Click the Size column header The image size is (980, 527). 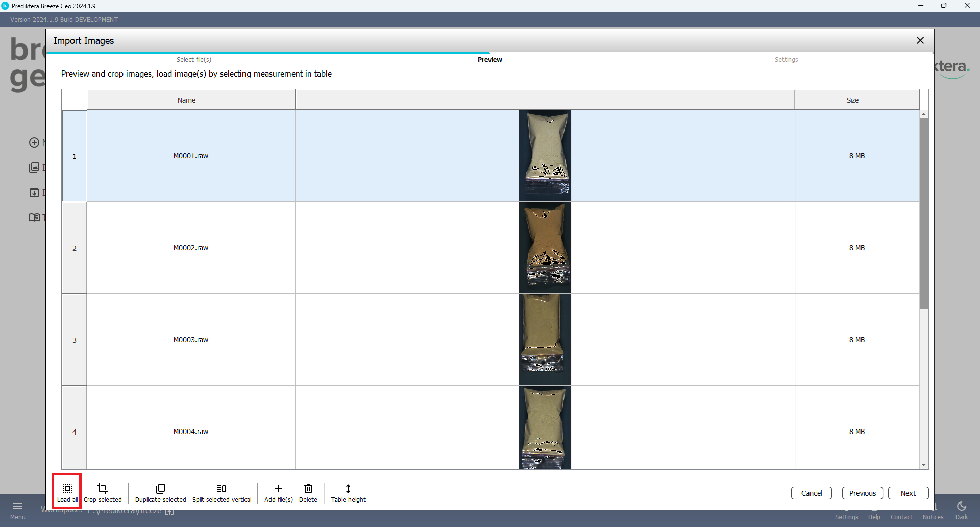(852, 100)
